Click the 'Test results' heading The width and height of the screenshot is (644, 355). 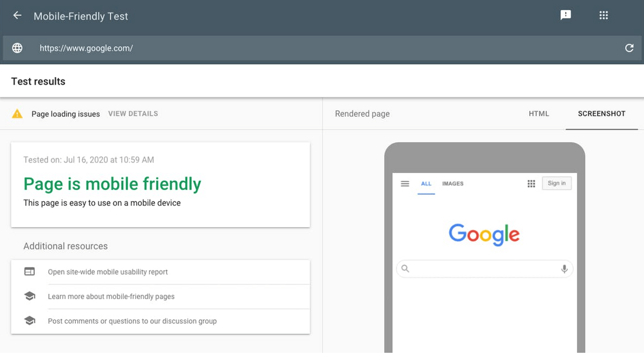pyautogui.click(x=38, y=82)
